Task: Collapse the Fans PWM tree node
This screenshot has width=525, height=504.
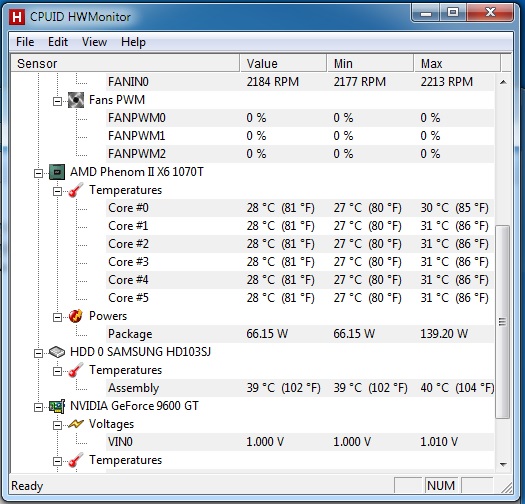Action: coord(58,101)
